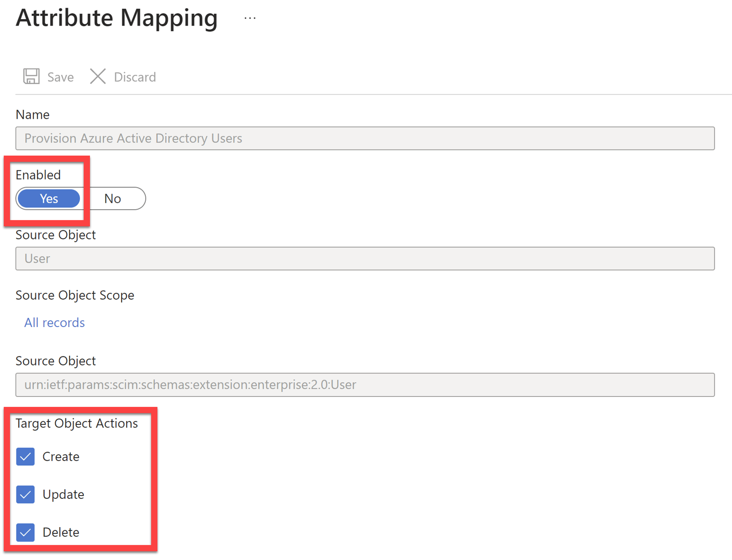This screenshot has height=560, width=732.
Task: Uncheck the Delete target object action
Action: (x=26, y=532)
